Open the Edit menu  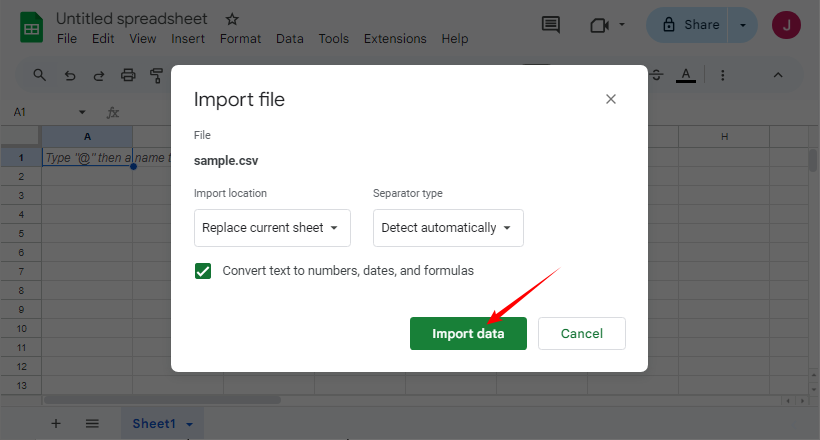pos(103,39)
